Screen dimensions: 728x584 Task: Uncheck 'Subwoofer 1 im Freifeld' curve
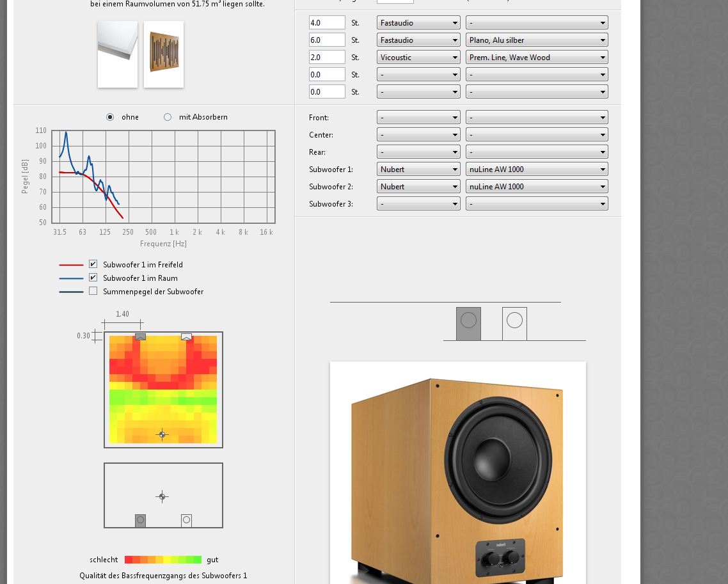coord(93,264)
